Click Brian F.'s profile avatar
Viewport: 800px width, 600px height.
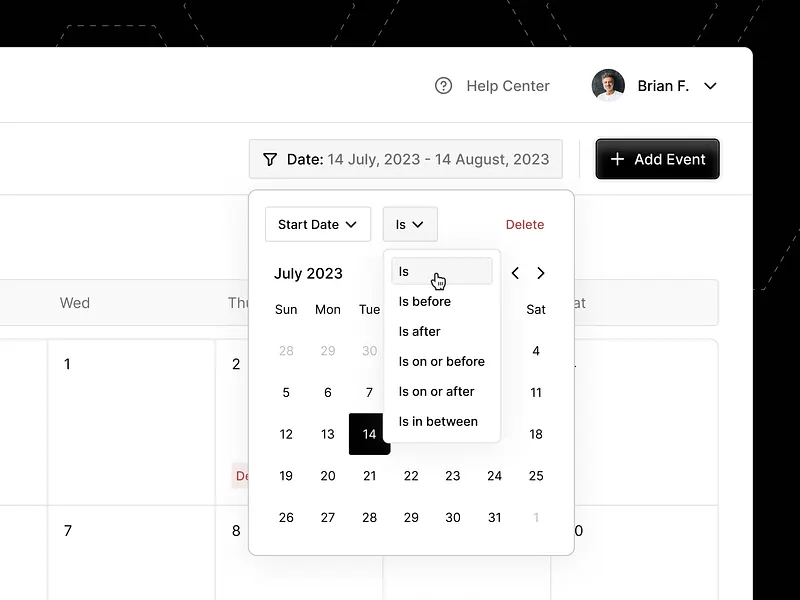coord(606,85)
